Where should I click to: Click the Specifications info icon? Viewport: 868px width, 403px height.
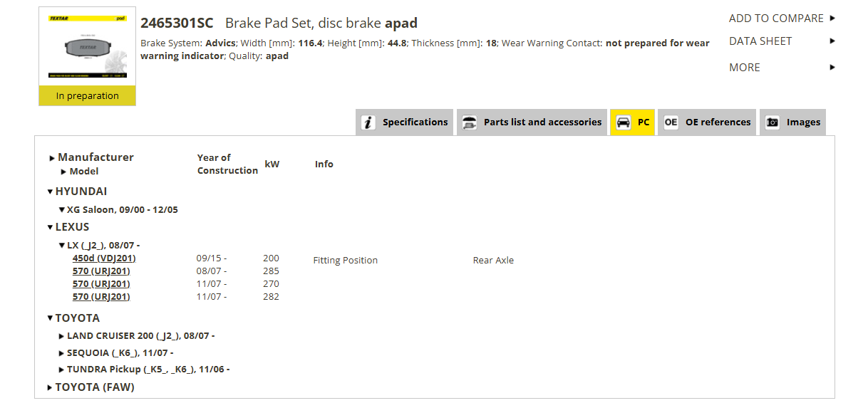pos(368,122)
